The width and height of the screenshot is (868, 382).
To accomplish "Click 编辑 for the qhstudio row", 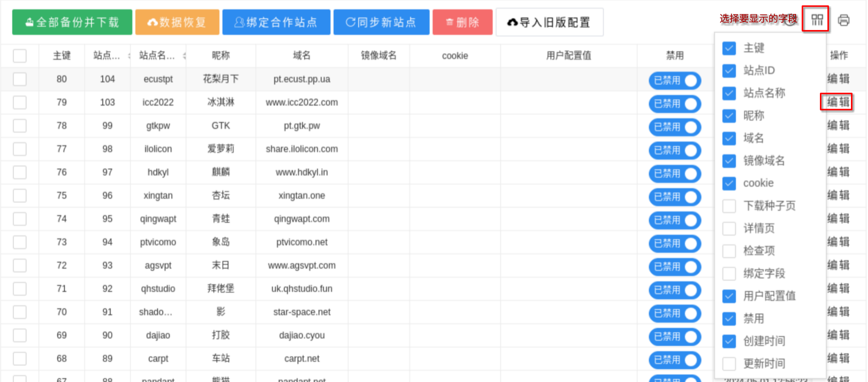I will (x=838, y=288).
